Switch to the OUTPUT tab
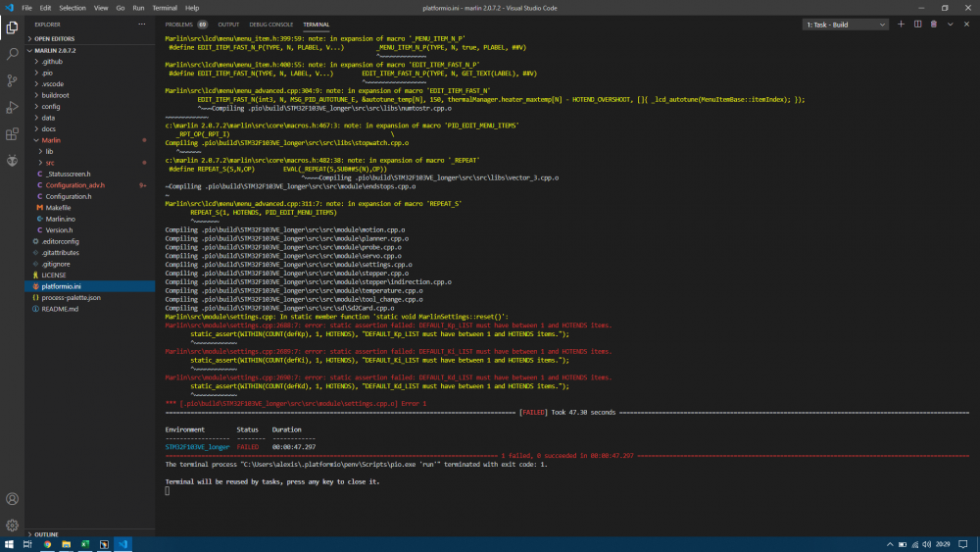This screenshot has height=552, width=980. point(228,25)
